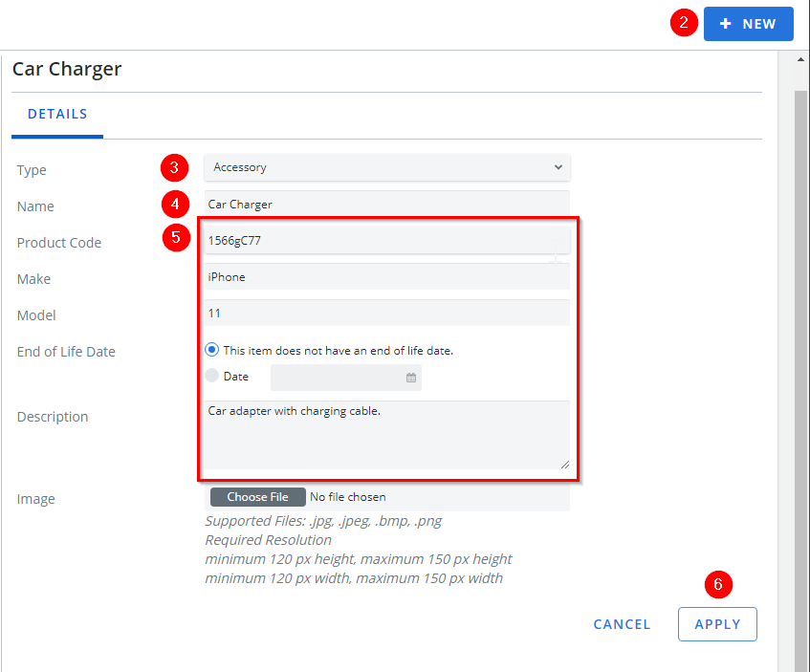Expand the Type dropdown chevron
The width and height of the screenshot is (810, 672).
pos(558,167)
